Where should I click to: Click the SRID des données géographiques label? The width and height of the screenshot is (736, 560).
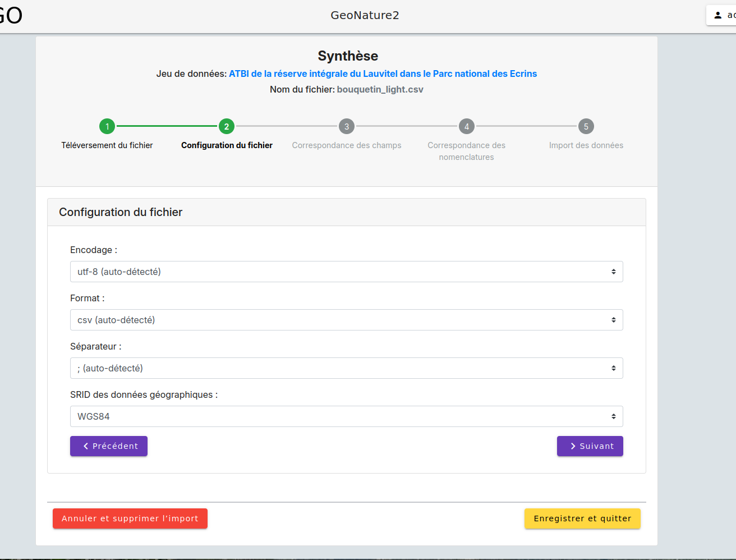click(144, 394)
